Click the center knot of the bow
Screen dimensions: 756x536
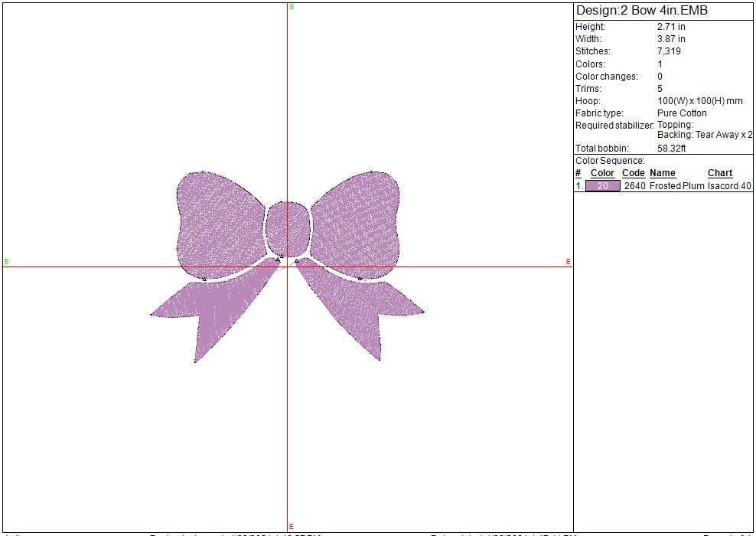pyautogui.click(x=288, y=227)
